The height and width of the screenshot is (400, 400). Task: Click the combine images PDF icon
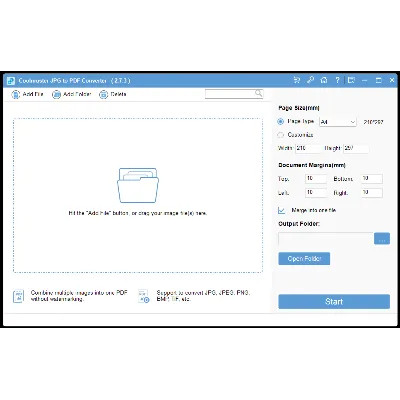[x=18, y=296]
